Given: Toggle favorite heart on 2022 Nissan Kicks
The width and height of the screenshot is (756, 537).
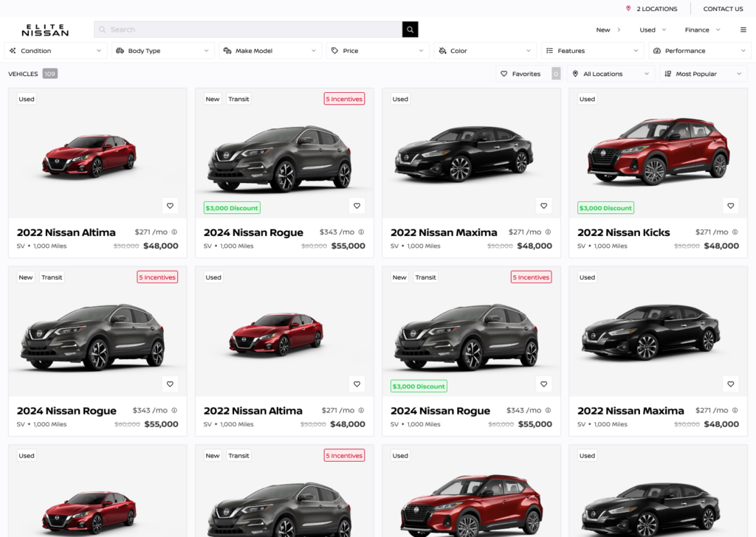Looking at the screenshot, I should pos(731,206).
